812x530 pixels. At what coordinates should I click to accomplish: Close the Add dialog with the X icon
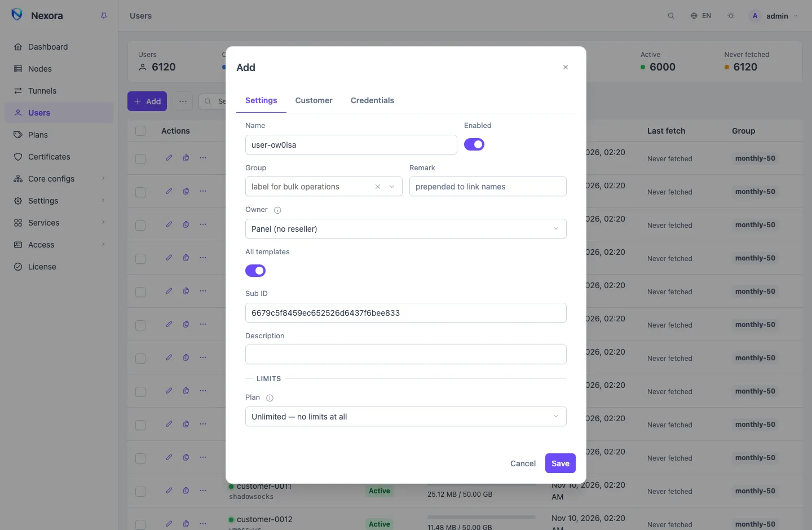(x=566, y=67)
